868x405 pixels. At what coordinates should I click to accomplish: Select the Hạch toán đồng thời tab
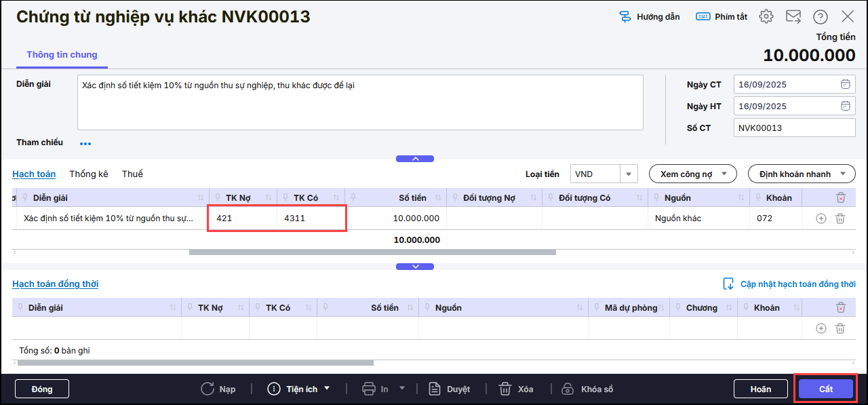55,284
